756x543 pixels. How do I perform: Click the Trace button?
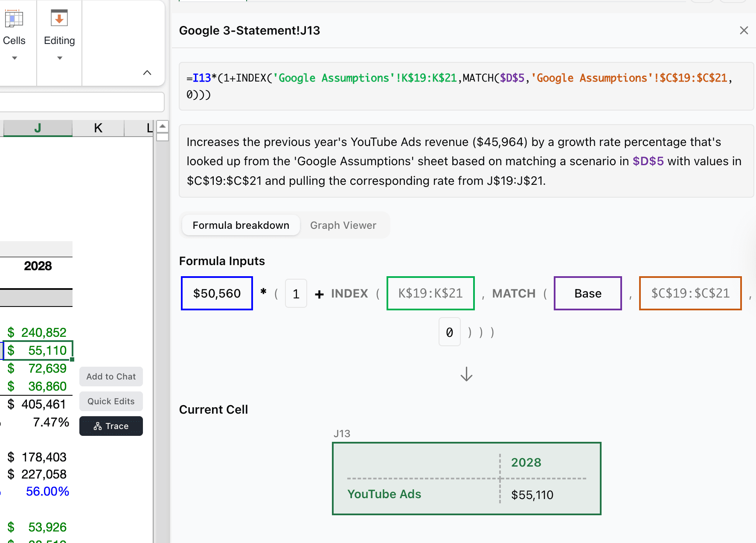(x=111, y=426)
